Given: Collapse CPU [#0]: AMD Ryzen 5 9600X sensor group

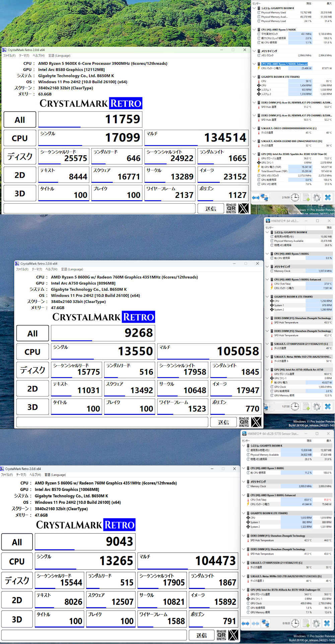Looking at the screenshot, I should (x=254, y=30).
